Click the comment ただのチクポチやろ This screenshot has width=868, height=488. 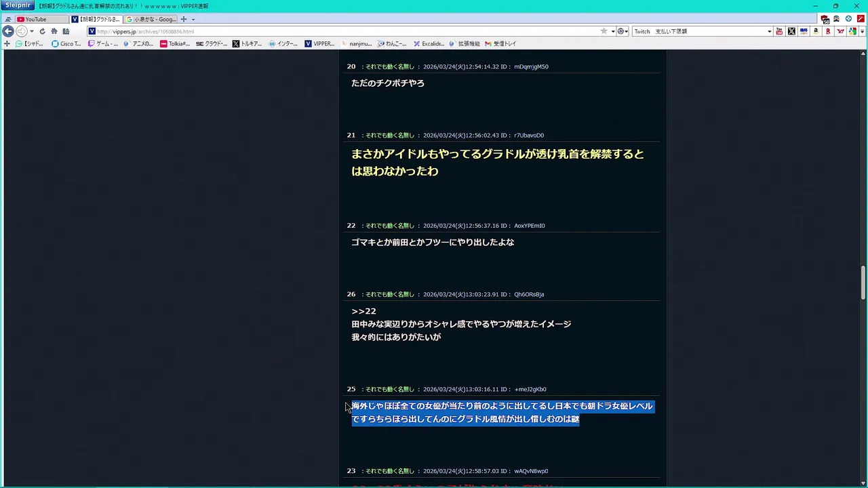pyautogui.click(x=388, y=83)
